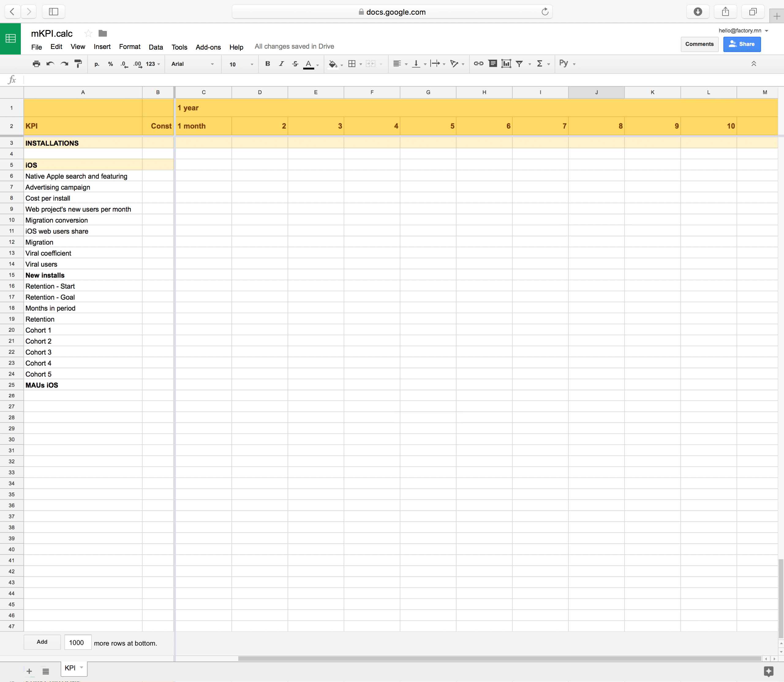The image size is (784, 682).
Task: Click the filter funnel icon
Action: [519, 64]
